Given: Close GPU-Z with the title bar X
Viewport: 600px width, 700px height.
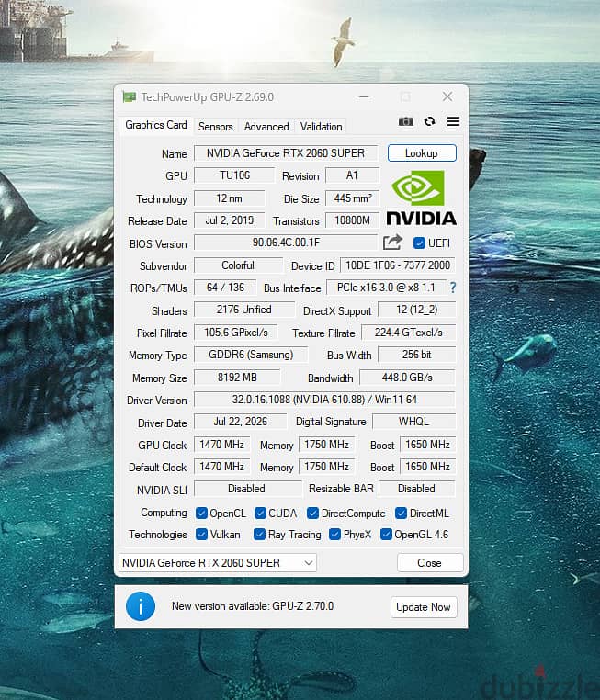Looking at the screenshot, I should [x=447, y=96].
